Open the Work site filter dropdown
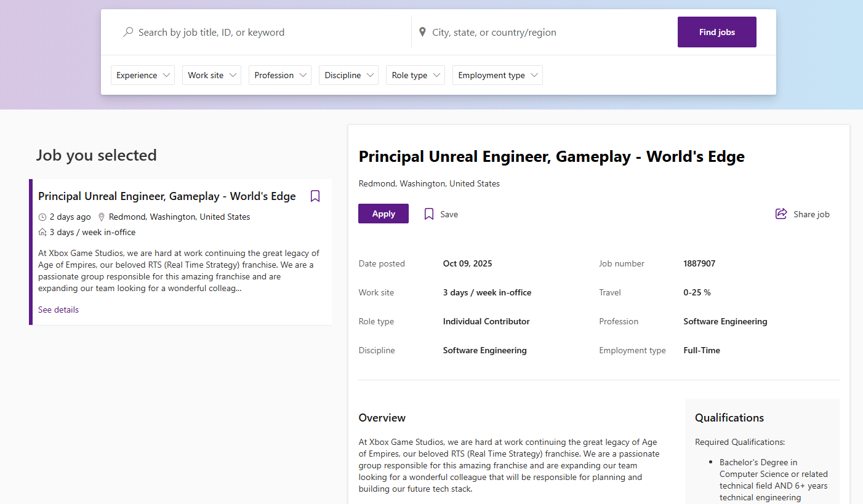The width and height of the screenshot is (863, 504). click(x=211, y=75)
